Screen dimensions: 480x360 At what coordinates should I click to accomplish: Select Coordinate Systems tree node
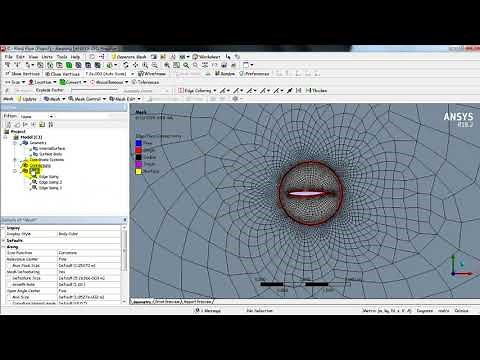point(46,160)
